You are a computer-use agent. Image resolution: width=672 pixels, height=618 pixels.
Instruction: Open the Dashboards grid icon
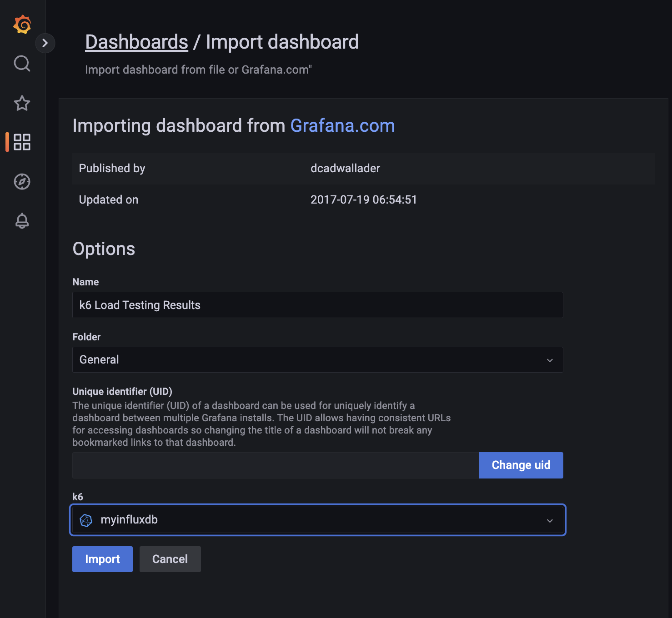click(22, 142)
